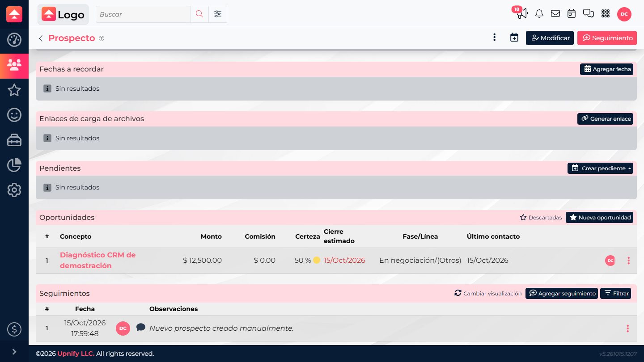Open the notifications bell icon
Image resolution: width=644 pixels, height=362 pixels.
[539, 14]
